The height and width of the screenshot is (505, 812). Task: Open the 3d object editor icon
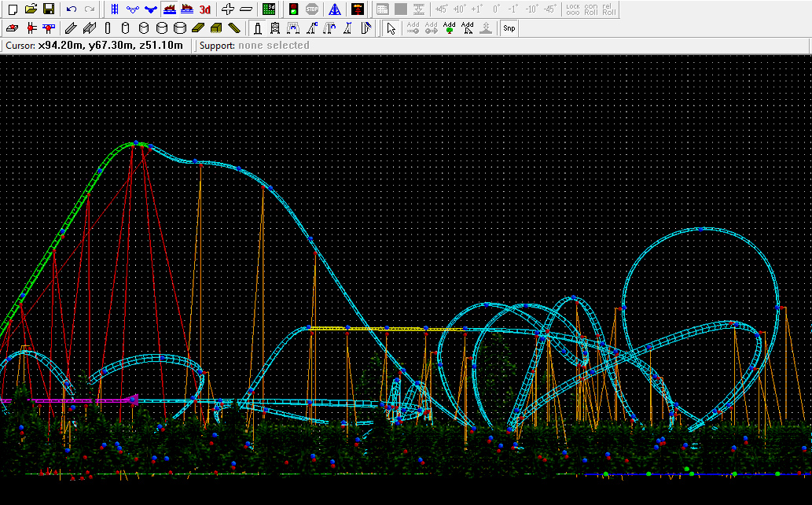coord(267,9)
